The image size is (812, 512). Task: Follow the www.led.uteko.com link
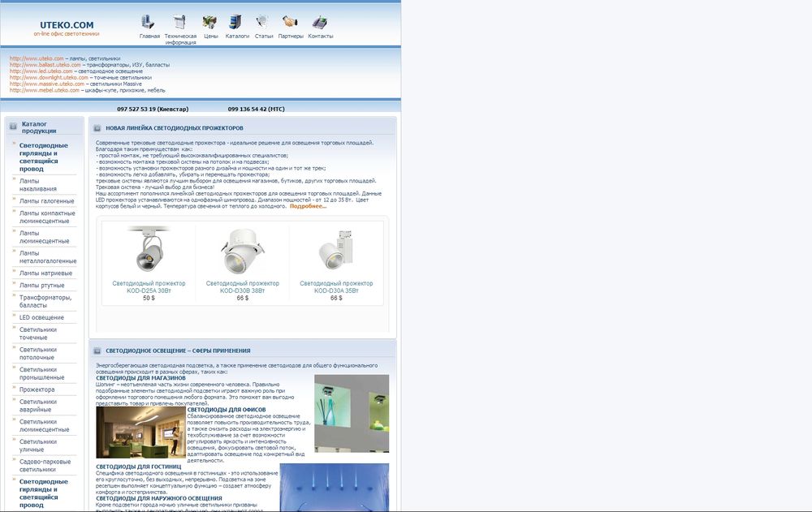(41, 71)
